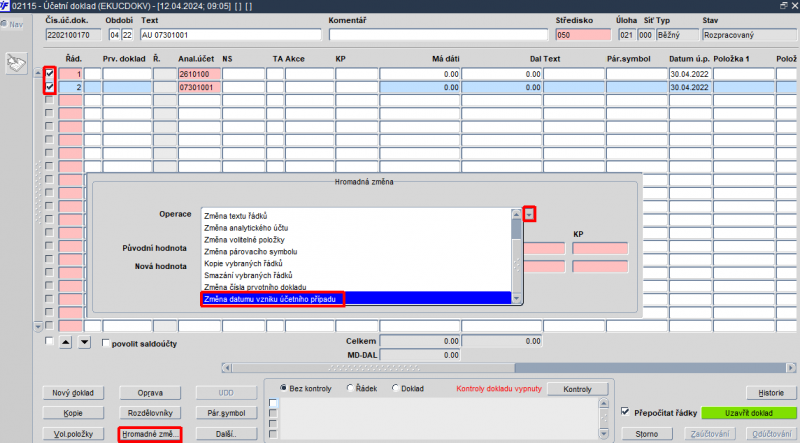
Task: Click the green Uzavřít doklad button
Action: coord(748,413)
